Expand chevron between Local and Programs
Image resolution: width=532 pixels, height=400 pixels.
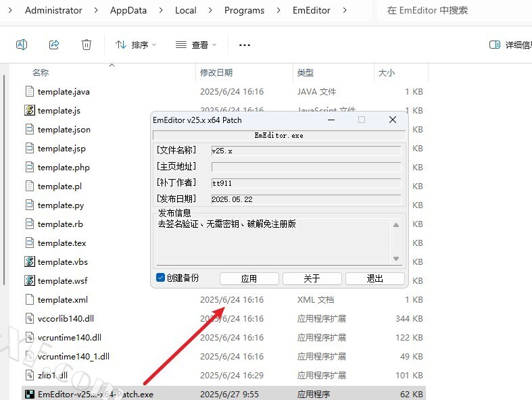coord(210,10)
